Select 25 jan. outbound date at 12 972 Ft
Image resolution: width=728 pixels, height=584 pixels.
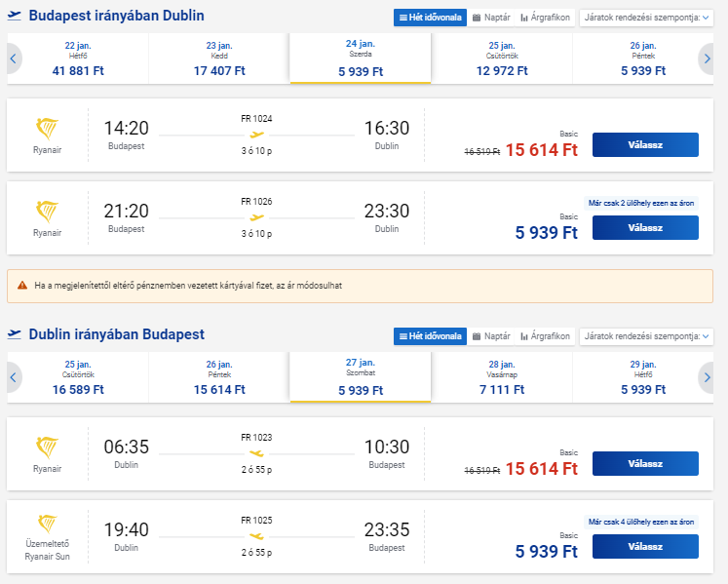pos(502,58)
